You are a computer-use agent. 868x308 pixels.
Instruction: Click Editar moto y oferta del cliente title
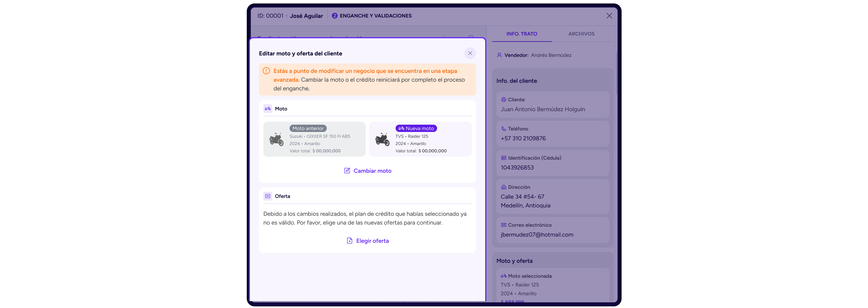tap(301, 53)
